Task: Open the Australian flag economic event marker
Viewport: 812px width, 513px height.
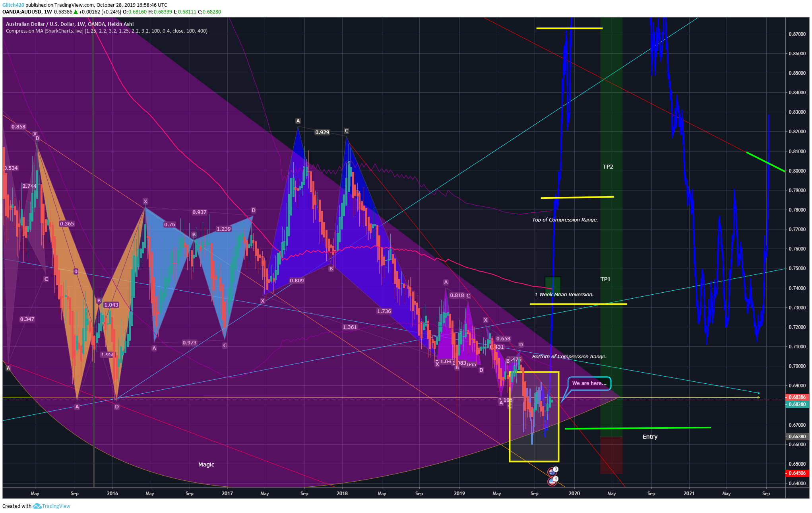Action: [x=552, y=472]
